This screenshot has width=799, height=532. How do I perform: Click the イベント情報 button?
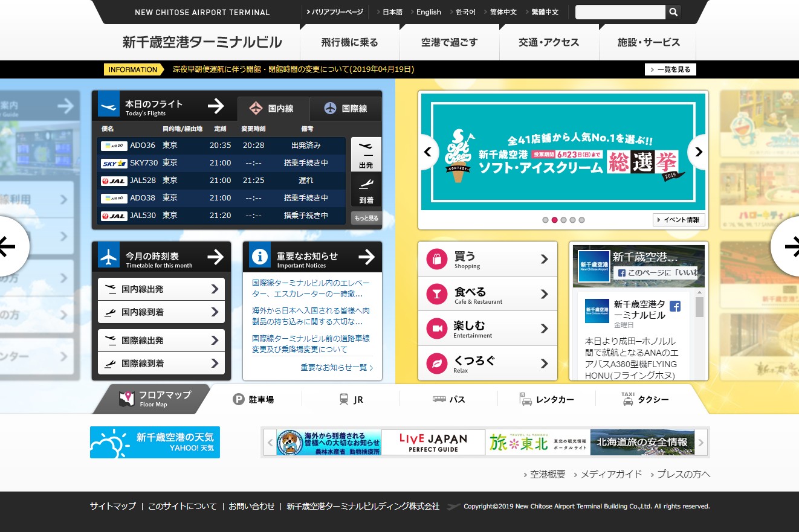[679, 220]
